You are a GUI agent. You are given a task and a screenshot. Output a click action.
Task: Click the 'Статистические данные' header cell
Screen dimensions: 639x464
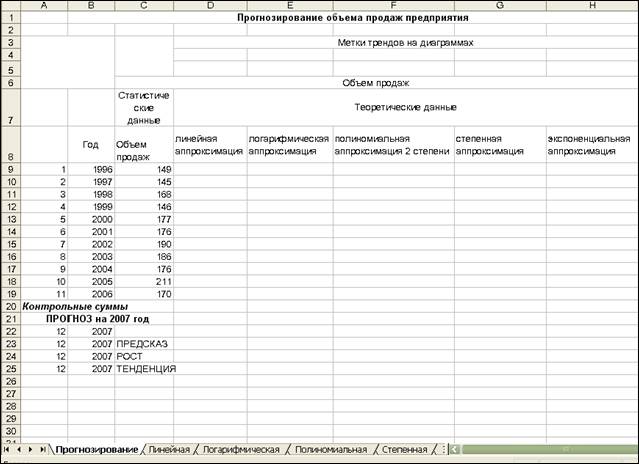144,107
